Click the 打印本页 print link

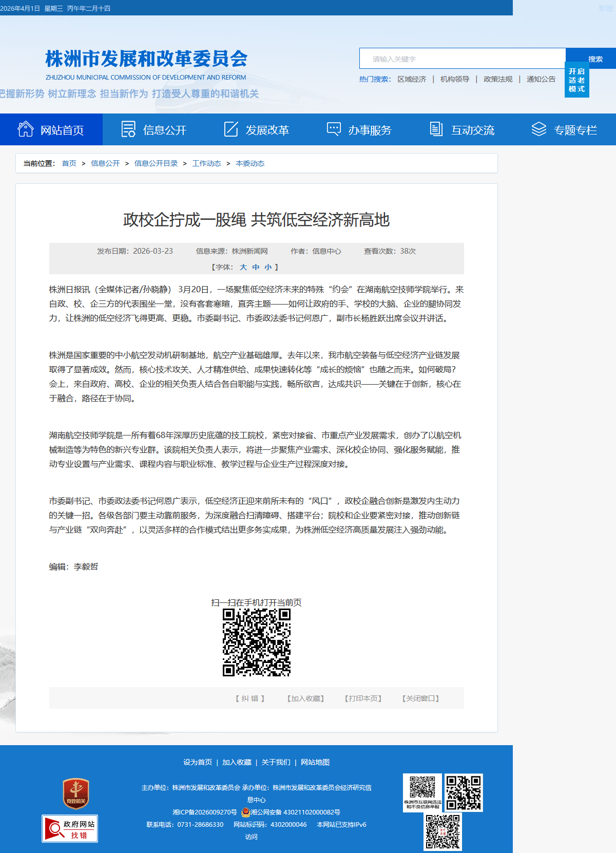[x=363, y=698]
